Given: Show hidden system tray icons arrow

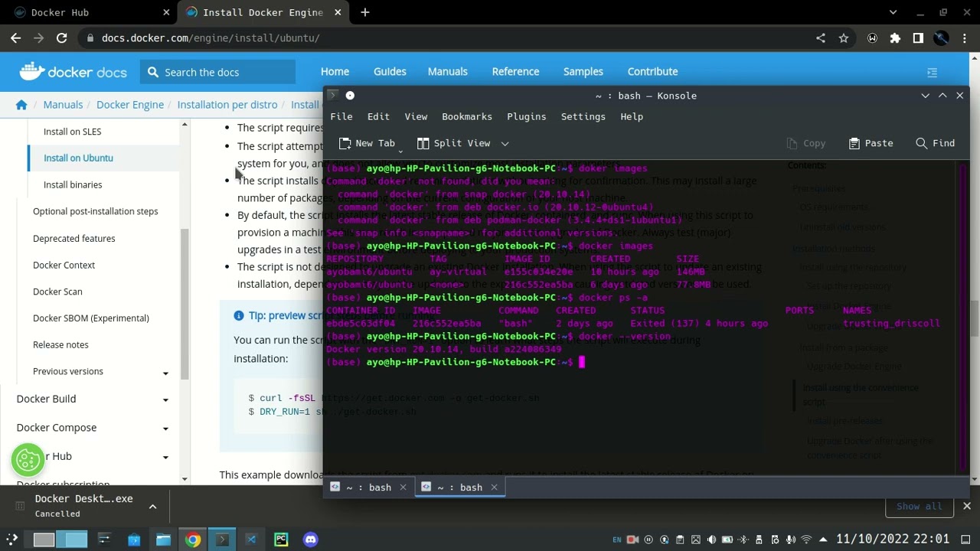Looking at the screenshot, I should pos(823,540).
